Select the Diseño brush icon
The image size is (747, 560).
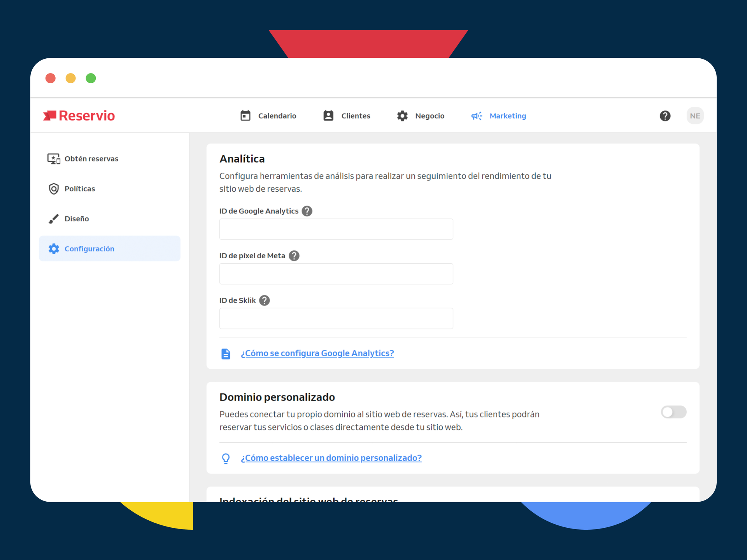click(x=54, y=219)
